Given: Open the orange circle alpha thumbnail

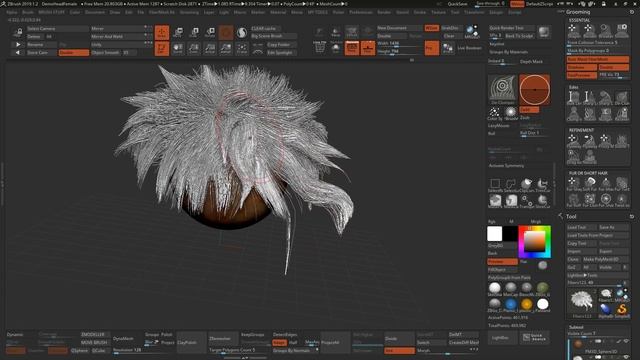Looking at the screenshot, I should click(534, 89).
